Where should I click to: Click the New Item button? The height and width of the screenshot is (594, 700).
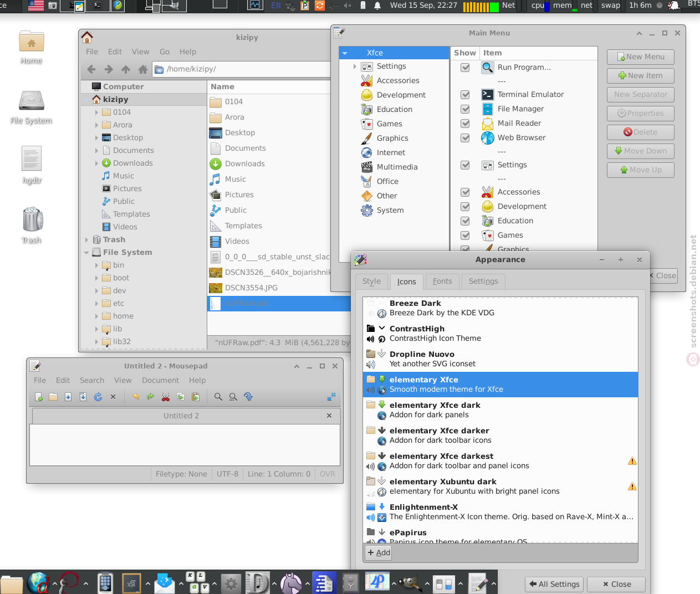click(x=641, y=76)
